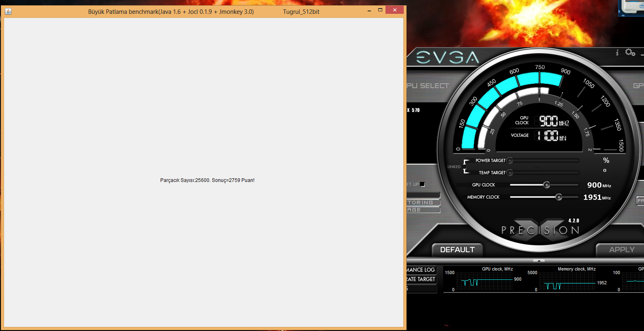644x331 pixels.
Task: Click the POWER TARGET slider knob
Action: [510, 160]
